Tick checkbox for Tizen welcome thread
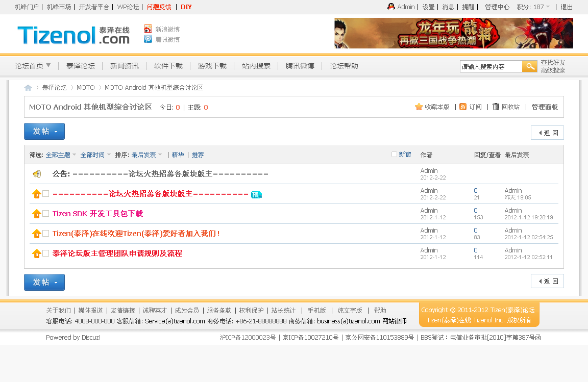Screen dimensions: 588x382 tap(46, 233)
